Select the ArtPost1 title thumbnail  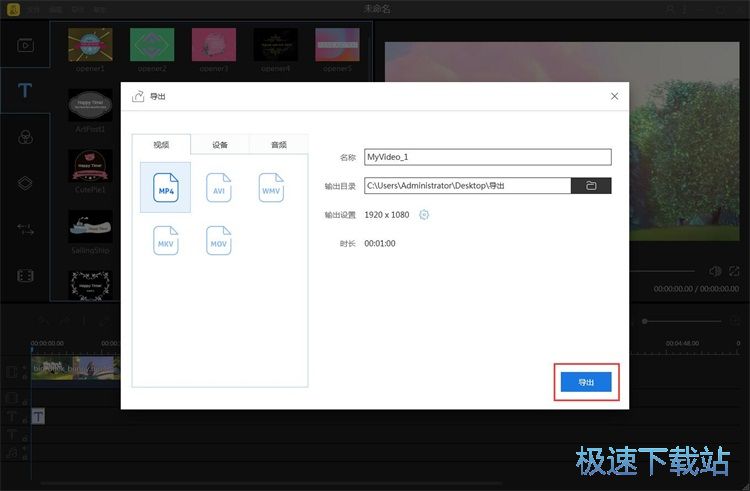click(90, 105)
